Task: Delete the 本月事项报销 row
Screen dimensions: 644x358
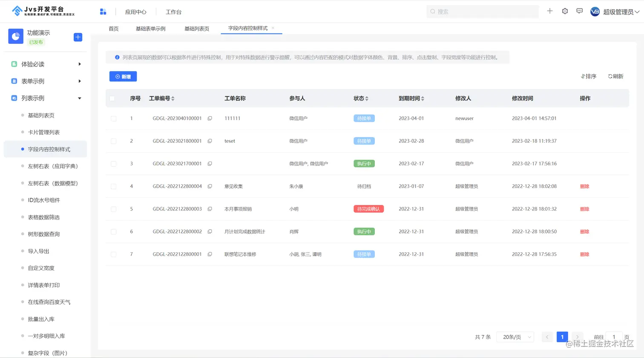Action: click(584, 209)
